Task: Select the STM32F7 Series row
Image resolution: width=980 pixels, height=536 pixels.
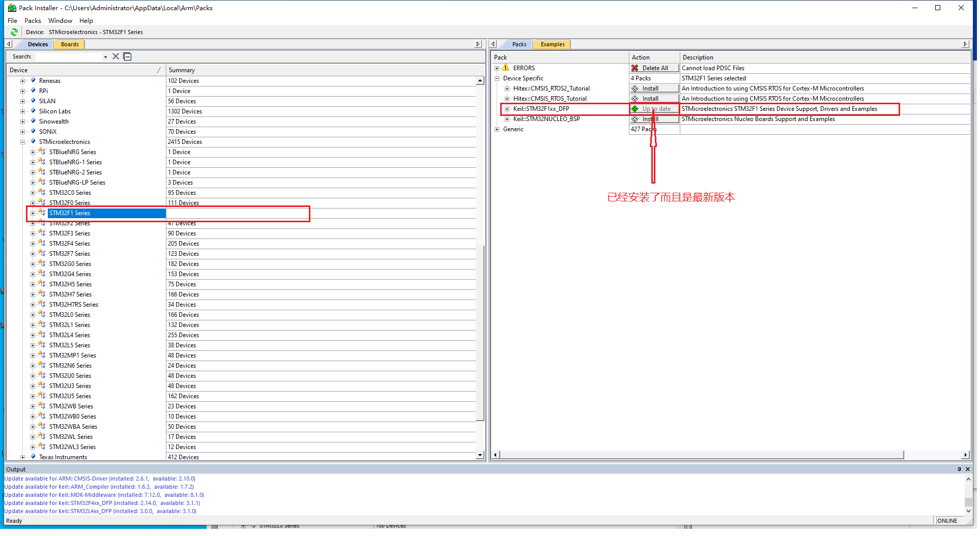Action: coord(242,254)
